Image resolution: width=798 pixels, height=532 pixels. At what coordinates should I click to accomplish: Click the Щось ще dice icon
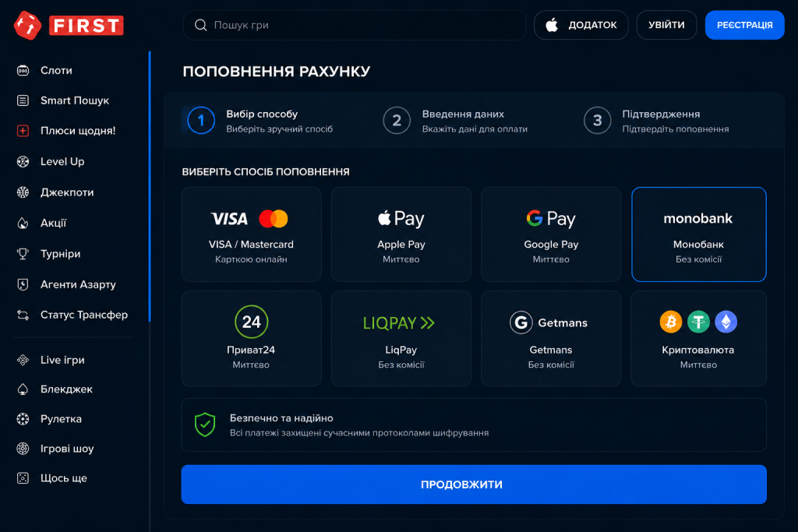pos(23,478)
